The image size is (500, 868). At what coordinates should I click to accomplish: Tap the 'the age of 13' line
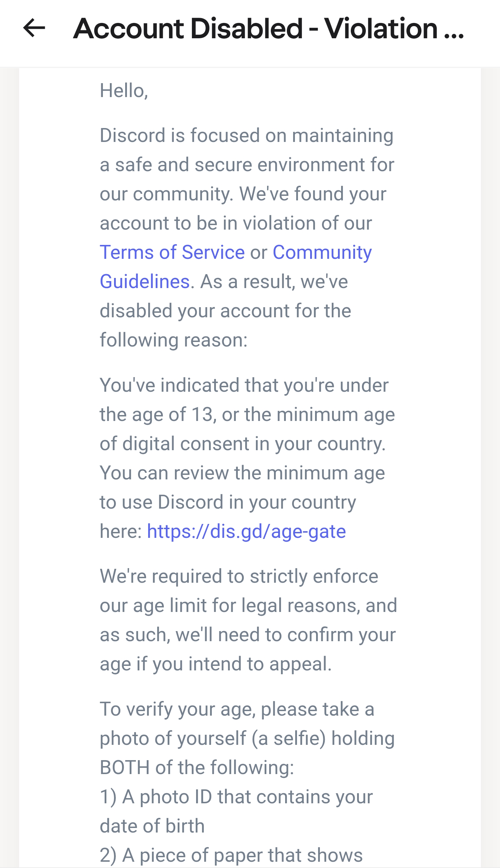click(x=247, y=415)
